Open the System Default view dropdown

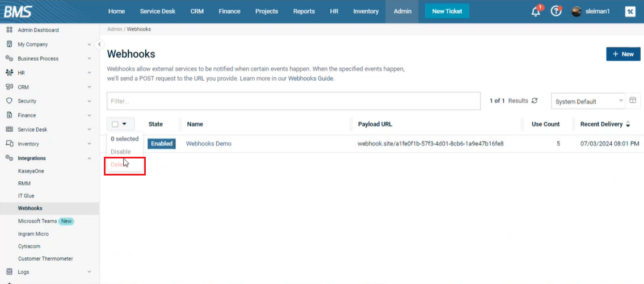click(x=588, y=102)
